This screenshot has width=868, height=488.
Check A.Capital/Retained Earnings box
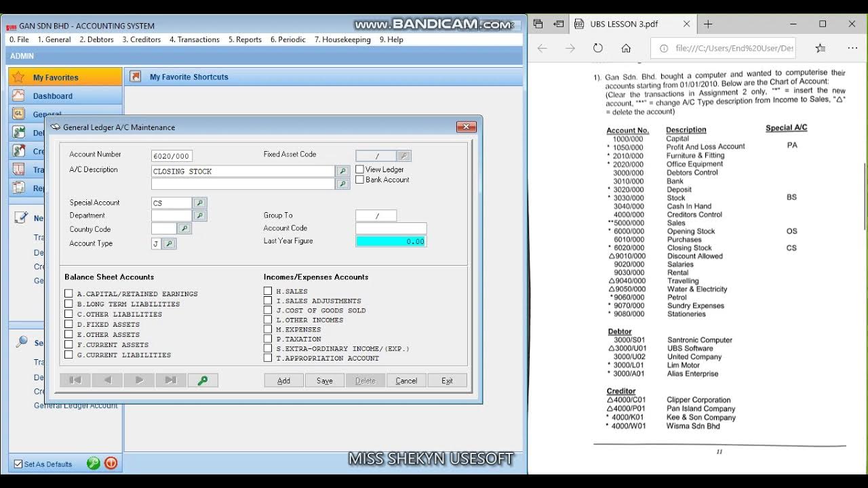pos(68,293)
